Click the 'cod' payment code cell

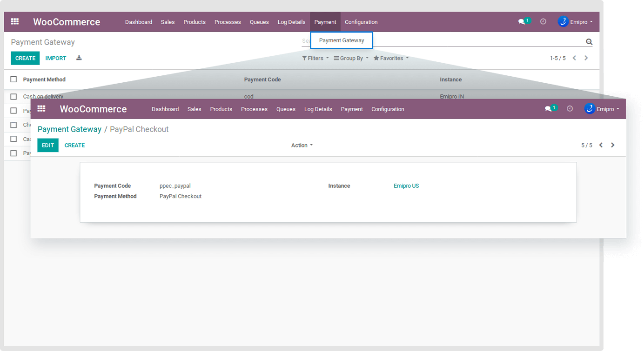click(249, 97)
